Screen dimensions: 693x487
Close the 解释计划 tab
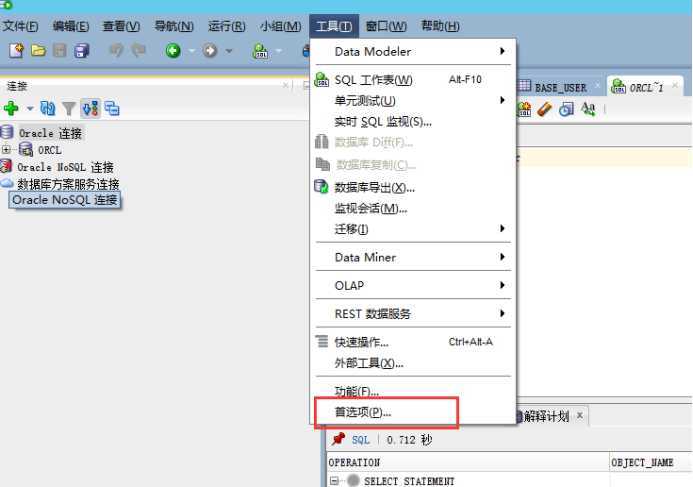click(580, 415)
